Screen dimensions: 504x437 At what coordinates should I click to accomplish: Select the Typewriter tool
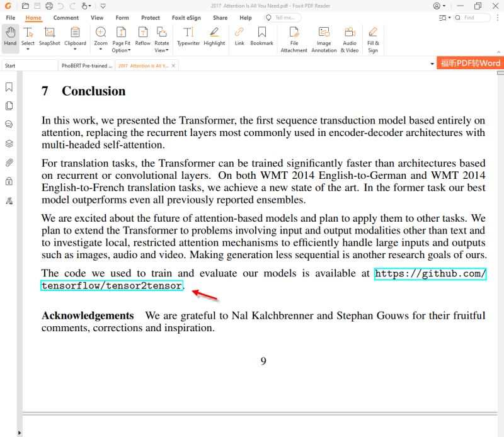[188, 37]
